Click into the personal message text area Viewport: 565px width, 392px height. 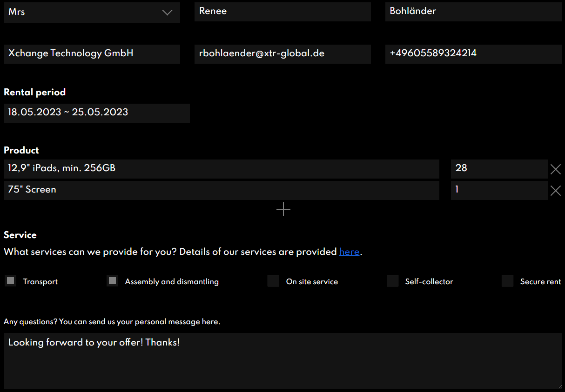pos(282,360)
